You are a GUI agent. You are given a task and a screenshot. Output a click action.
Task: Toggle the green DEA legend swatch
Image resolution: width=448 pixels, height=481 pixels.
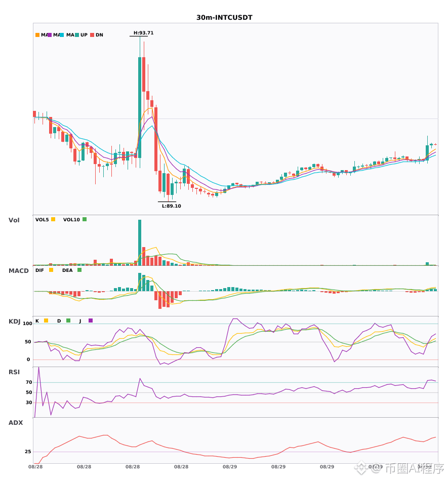79,270
